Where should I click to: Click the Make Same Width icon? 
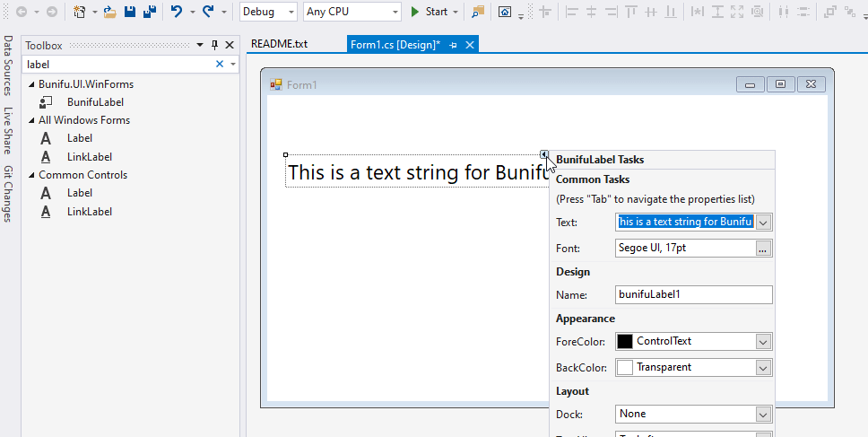698,12
